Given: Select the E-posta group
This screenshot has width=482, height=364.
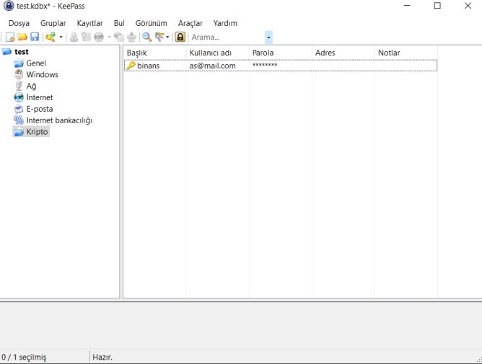Looking at the screenshot, I should point(39,109).
